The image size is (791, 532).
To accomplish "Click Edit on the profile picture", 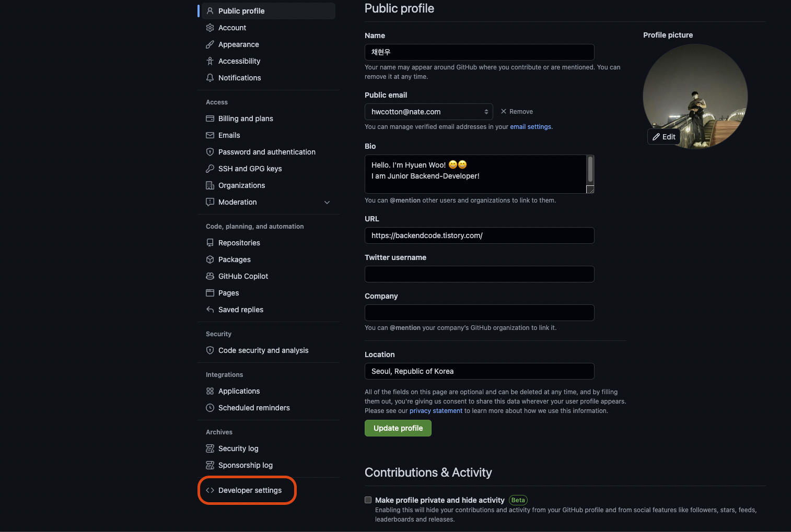I will click(x=664, y=136).
